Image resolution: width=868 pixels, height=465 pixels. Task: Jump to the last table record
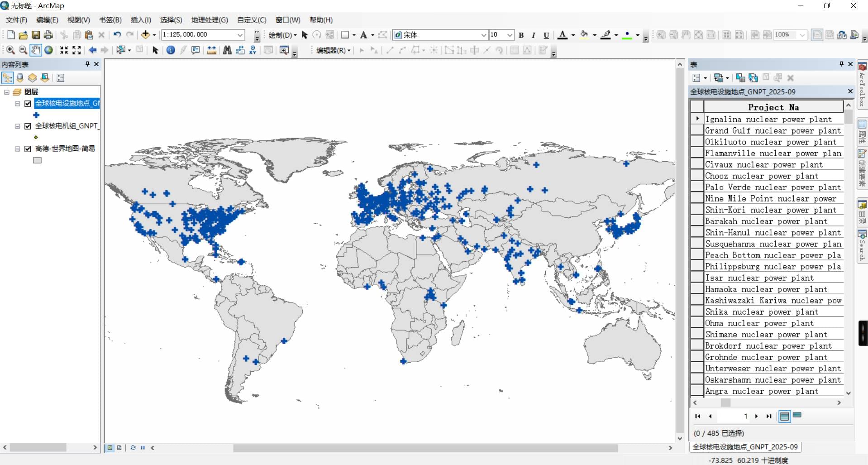pyautogui.click(x=769, y=416)
